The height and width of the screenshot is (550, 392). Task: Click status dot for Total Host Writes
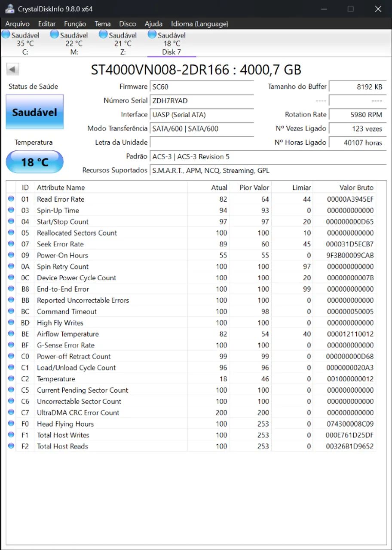(11, 435)
